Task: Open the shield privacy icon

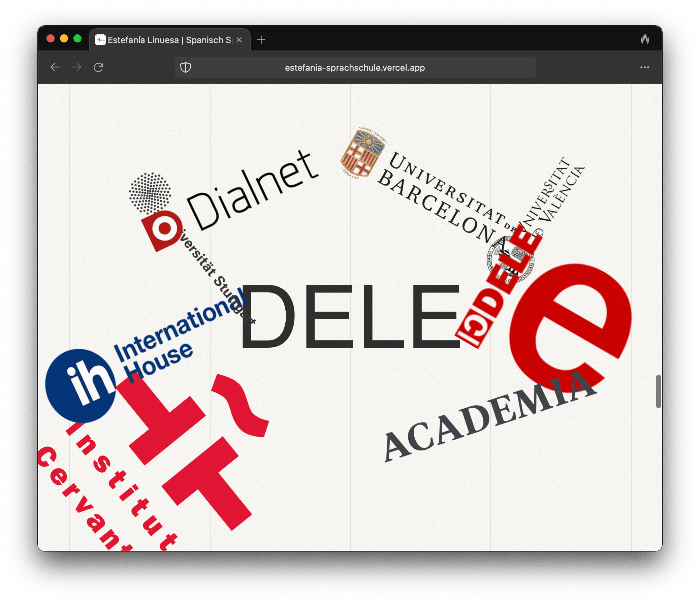Action: tap(186, 68)
